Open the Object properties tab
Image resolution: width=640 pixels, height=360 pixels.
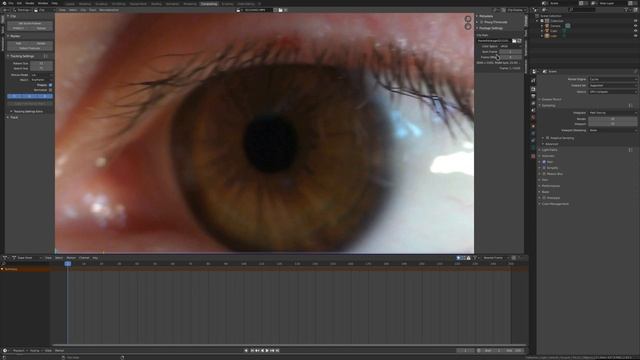[x=533, y=126]
